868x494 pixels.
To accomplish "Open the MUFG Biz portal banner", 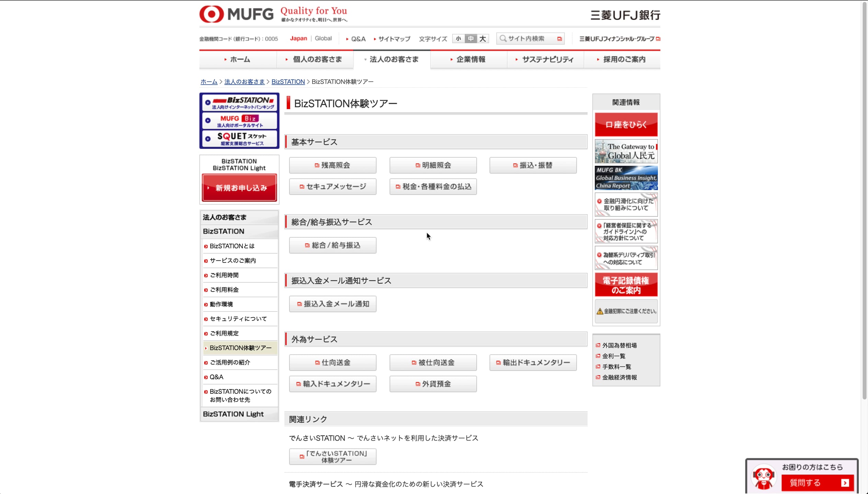I will tap(240, 121).
